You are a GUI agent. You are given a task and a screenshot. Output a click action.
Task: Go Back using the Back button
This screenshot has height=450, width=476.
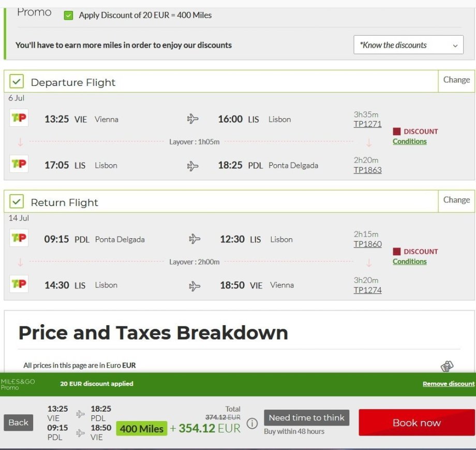coord(19,423)
